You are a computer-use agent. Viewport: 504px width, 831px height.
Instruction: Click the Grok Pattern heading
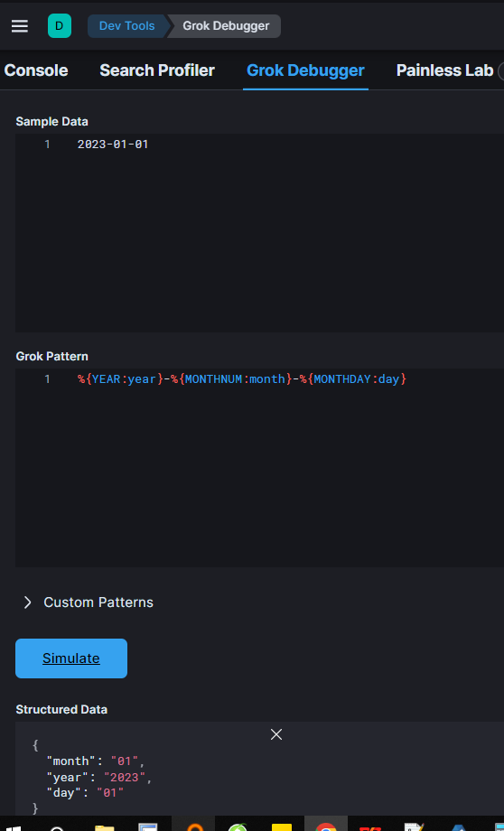coord(52,356)
